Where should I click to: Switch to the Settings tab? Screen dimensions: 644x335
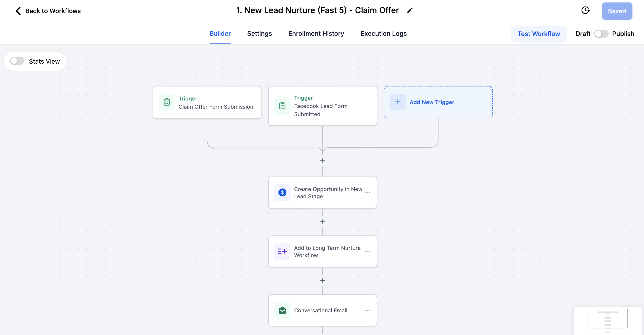259,33
